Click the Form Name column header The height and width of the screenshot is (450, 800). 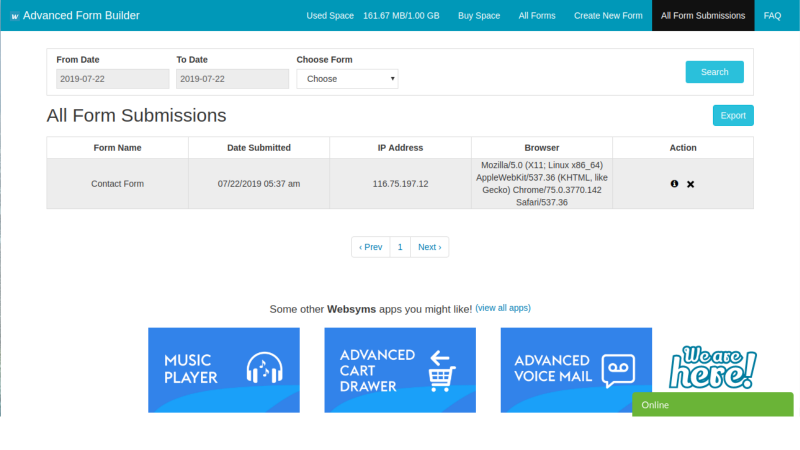pyautogui.click(x=117, y=147)
